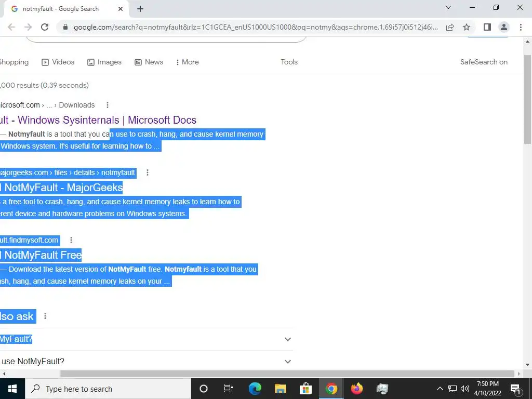
Task: Open search Tools options
Action: coord(289,62)
